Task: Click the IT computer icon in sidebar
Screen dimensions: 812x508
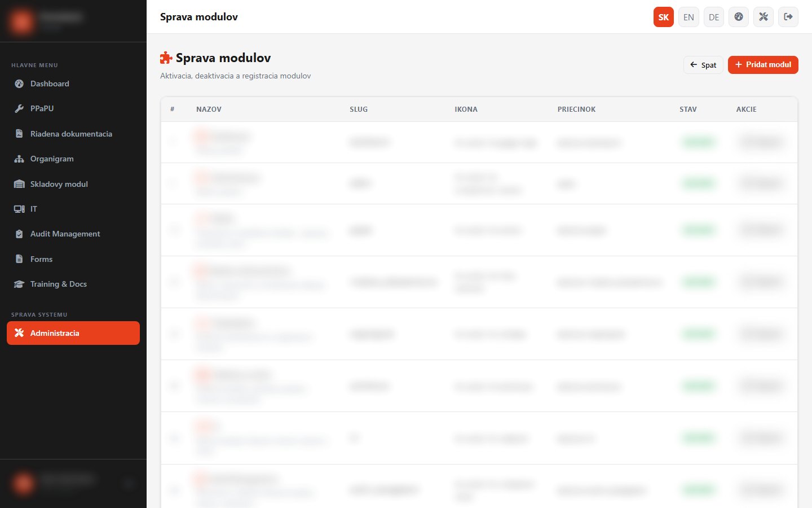Action: [x=19, y=209]
